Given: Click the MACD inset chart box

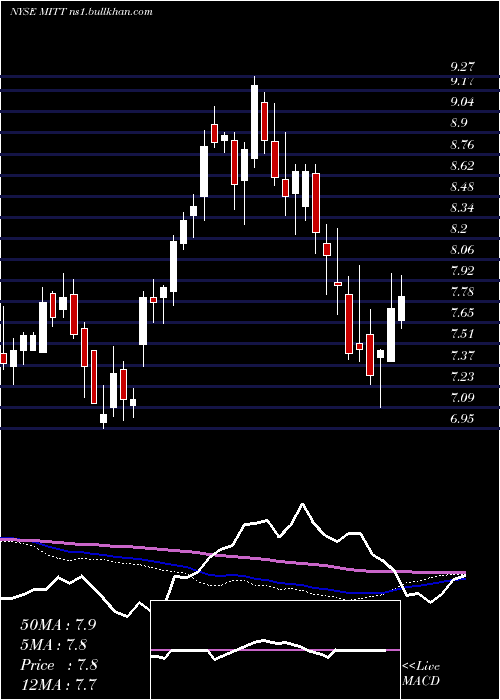Looking at the screenshot, I should click(276, 650).
